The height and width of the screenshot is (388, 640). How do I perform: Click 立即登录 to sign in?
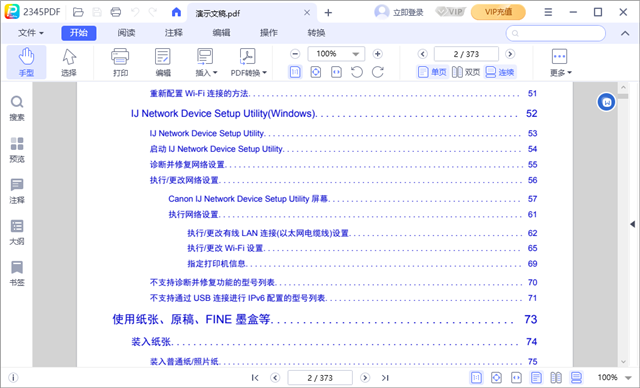click(x=399, y=12)
